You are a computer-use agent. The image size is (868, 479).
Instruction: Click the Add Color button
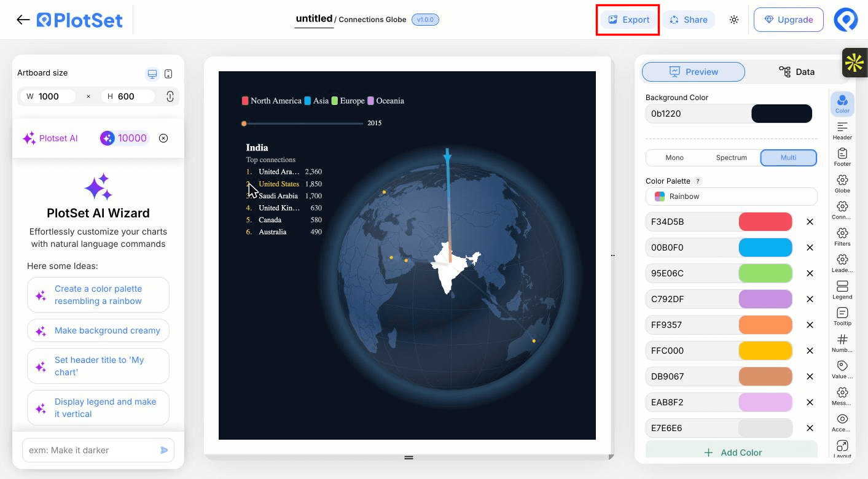[x=732, y=451]
